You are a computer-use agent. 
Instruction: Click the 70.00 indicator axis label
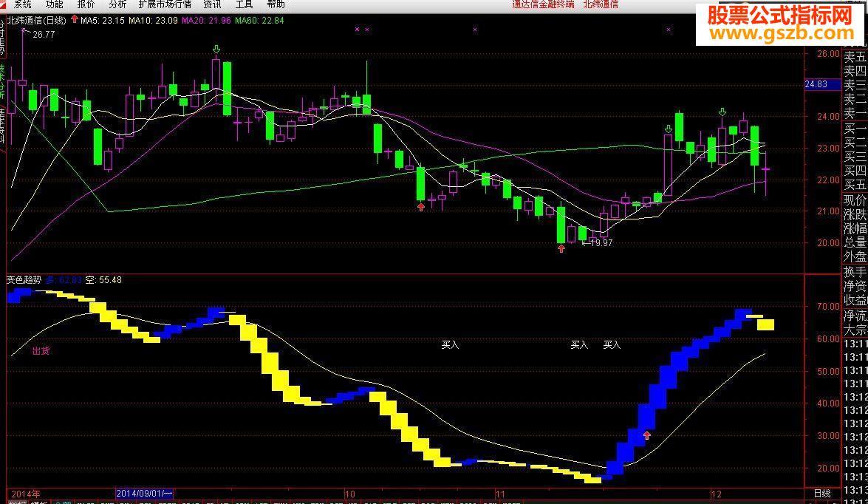[829, 306]
